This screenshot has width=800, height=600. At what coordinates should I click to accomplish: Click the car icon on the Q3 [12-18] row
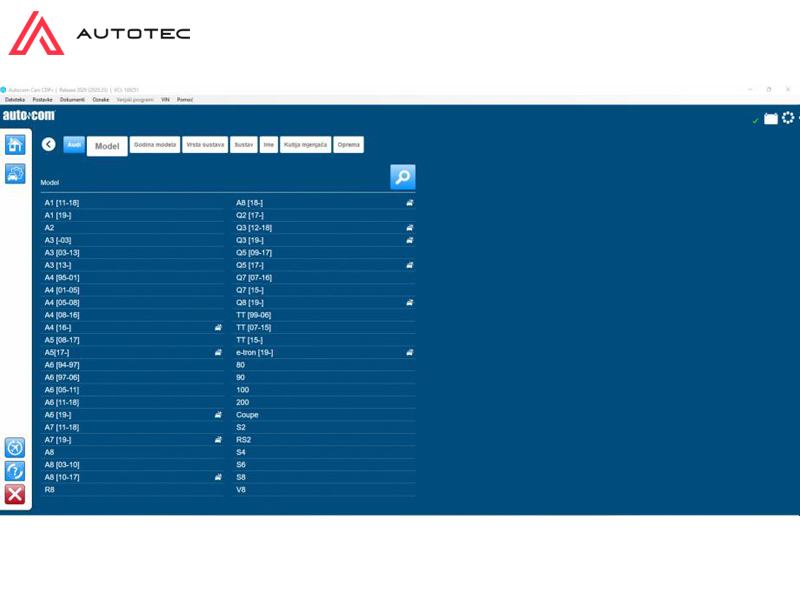(x=409, y=228)
